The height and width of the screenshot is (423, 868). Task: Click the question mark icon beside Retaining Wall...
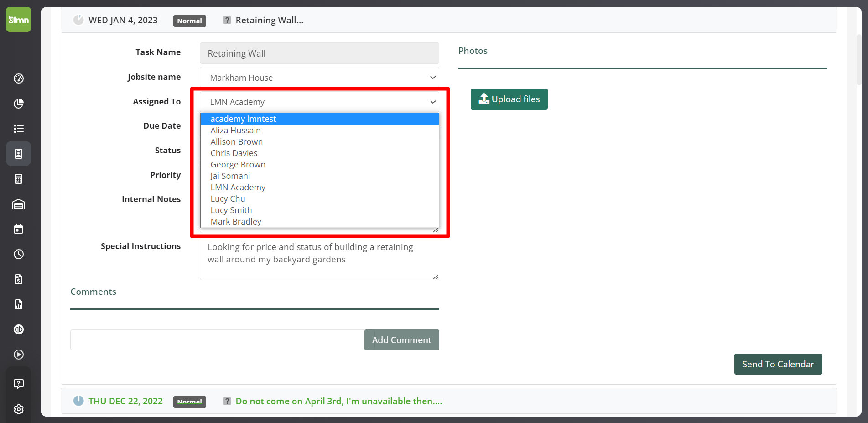tap(227, 20)
